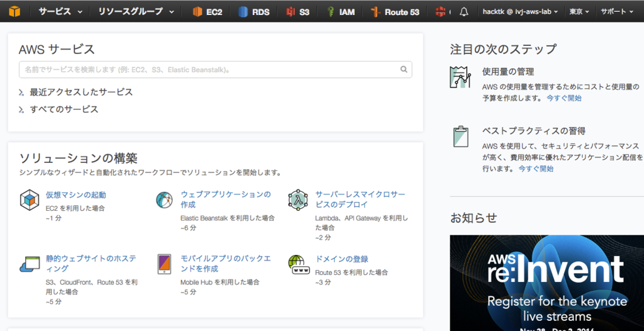Open サーバーレスマイクロサービスのデプロイ link
Image resolution: width=644 pixels, height=331 pixels.
360,199
